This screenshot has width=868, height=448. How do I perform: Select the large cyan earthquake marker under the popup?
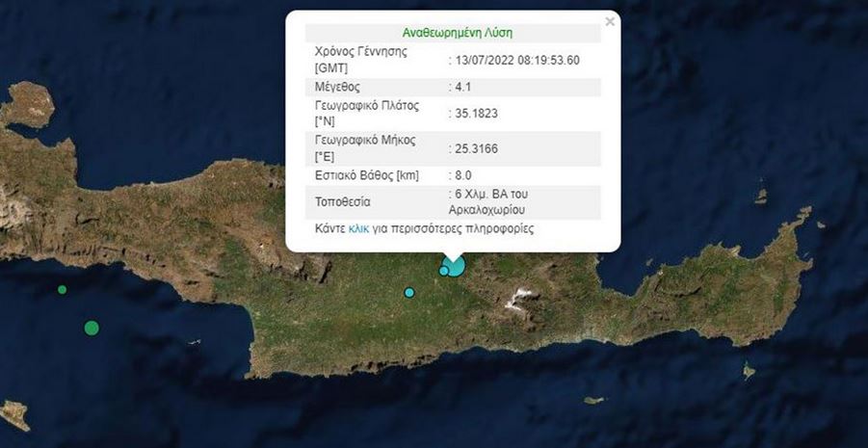455,265
